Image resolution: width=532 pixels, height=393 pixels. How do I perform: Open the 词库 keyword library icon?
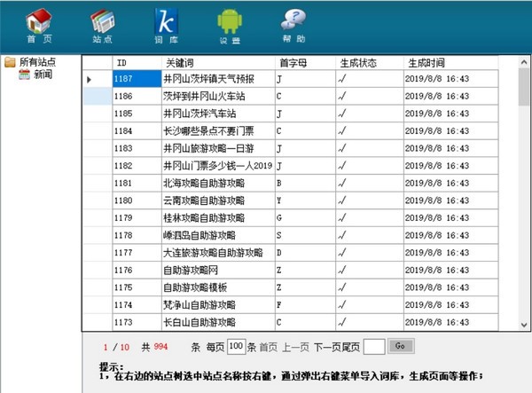click(x=166, y=25)
